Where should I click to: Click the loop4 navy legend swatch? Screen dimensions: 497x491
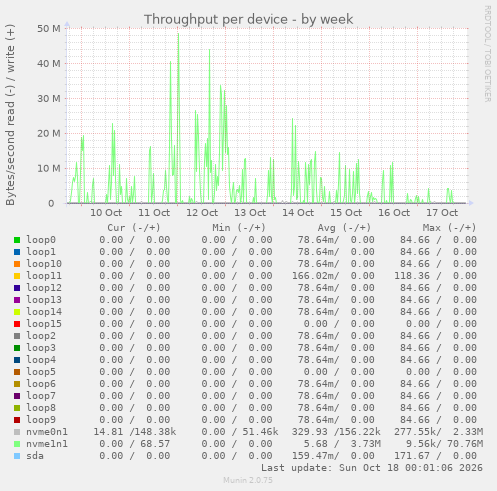(x=17, y=360)
